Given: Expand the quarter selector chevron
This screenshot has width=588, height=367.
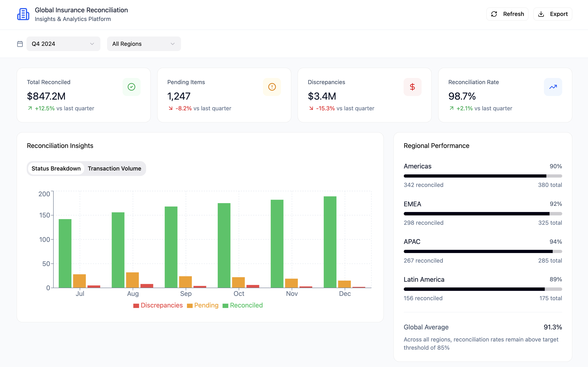Looking at the screenshot, I should coord(92,44).
